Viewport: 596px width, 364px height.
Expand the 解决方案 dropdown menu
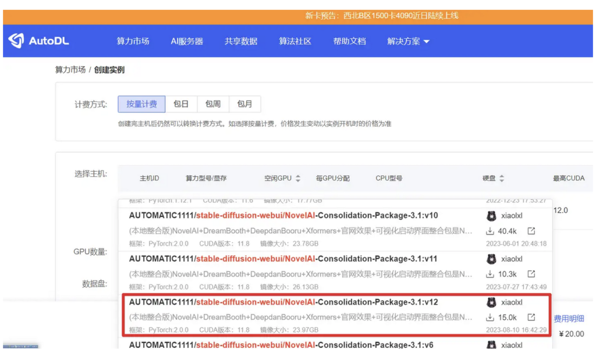pos(408,41)
